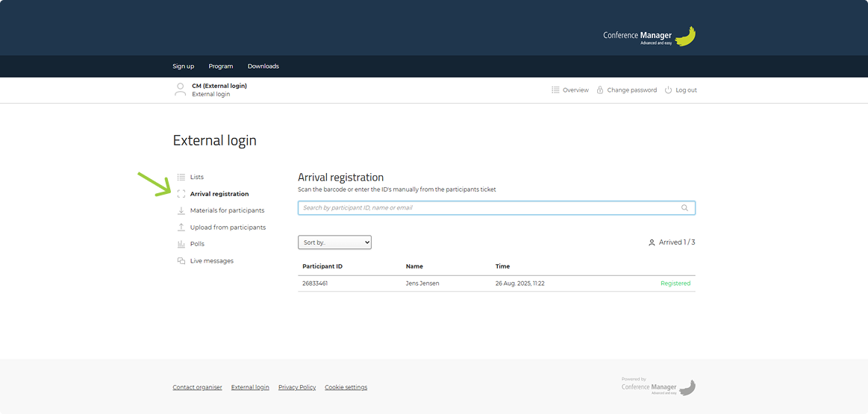Focus the participant search input field
868x414 pixels.
click(x=496, y=207)
